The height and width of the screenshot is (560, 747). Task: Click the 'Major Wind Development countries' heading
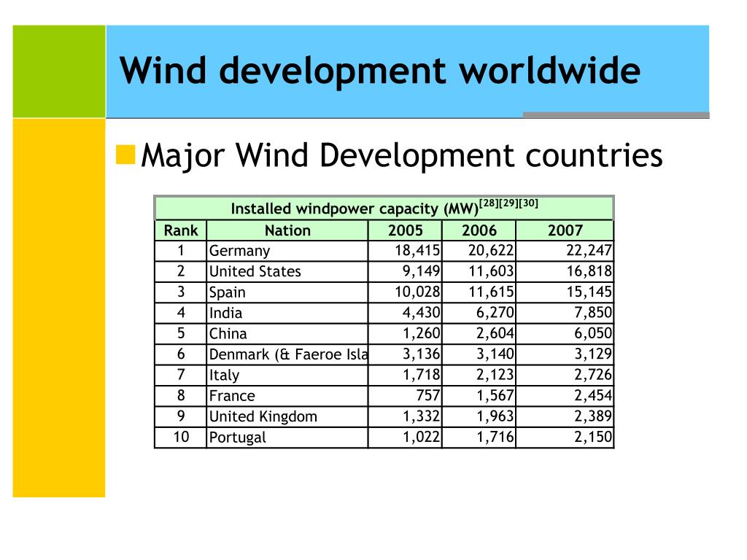point(402,155)
